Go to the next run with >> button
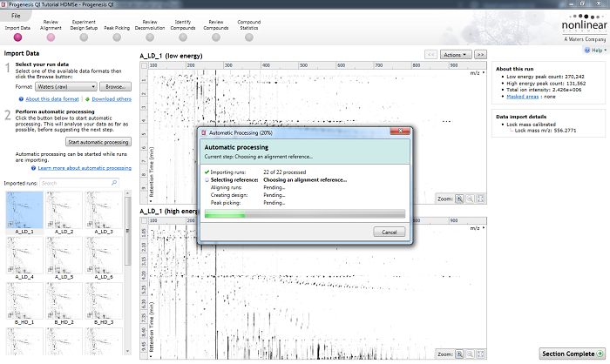The image size is (610, 364). (480, 55)
